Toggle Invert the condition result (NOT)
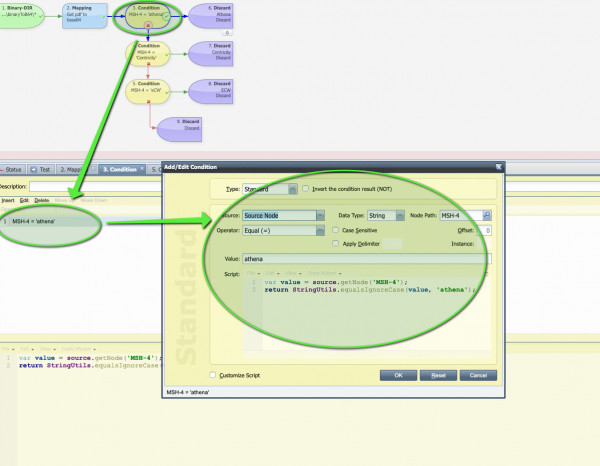The image size is (600, 466). tap(305, 189)
